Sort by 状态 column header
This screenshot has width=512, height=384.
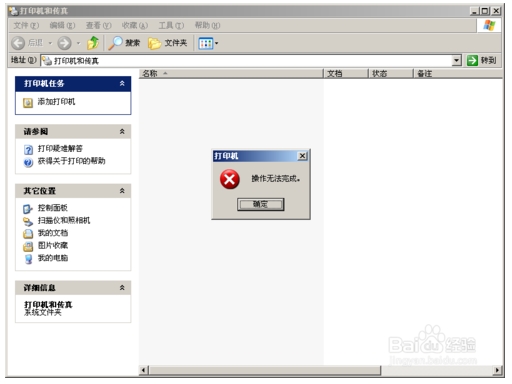tap(391, 73)
